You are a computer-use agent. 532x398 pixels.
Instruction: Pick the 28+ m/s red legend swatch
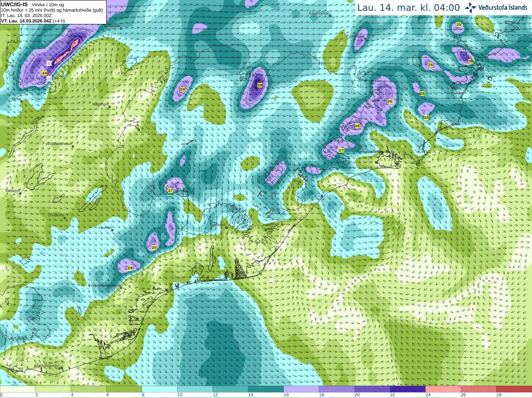coord(514,389)
